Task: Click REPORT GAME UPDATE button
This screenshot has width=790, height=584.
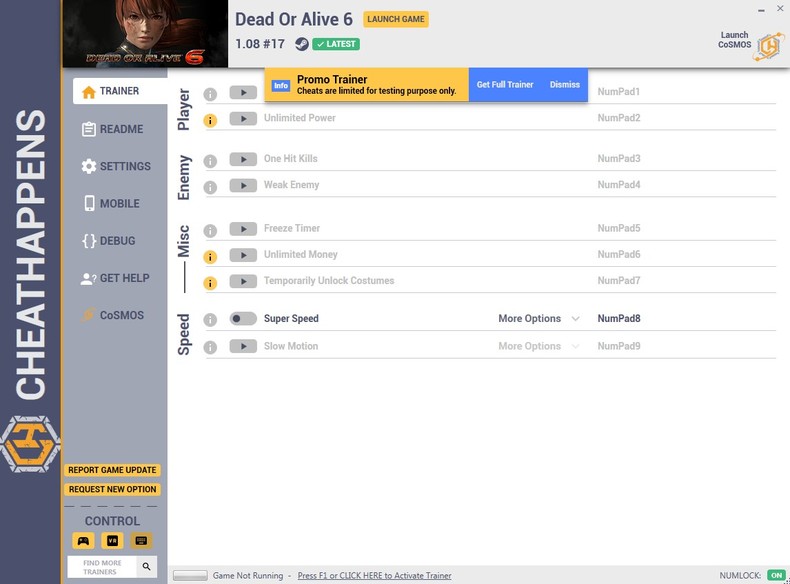Action: click(112, 470)
